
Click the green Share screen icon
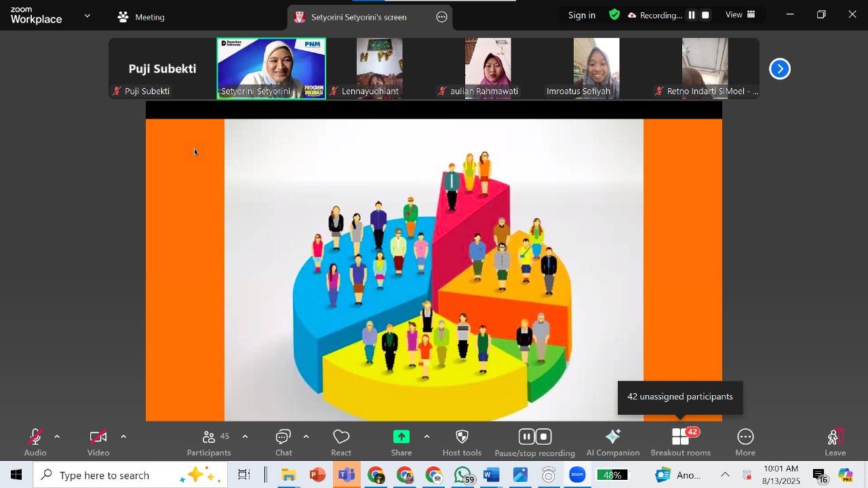[401, 437]
